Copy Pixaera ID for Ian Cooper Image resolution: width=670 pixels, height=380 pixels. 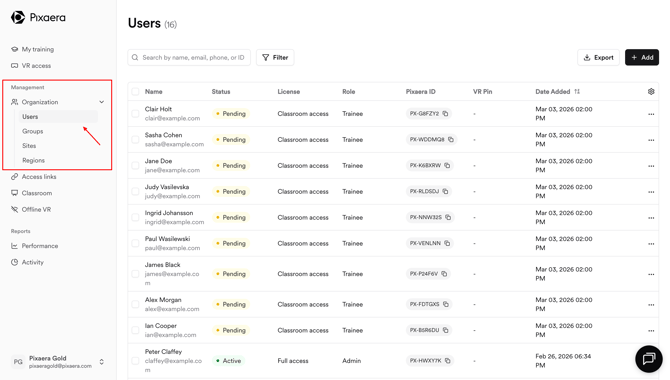pyautogui.click(x=445, y=330)
